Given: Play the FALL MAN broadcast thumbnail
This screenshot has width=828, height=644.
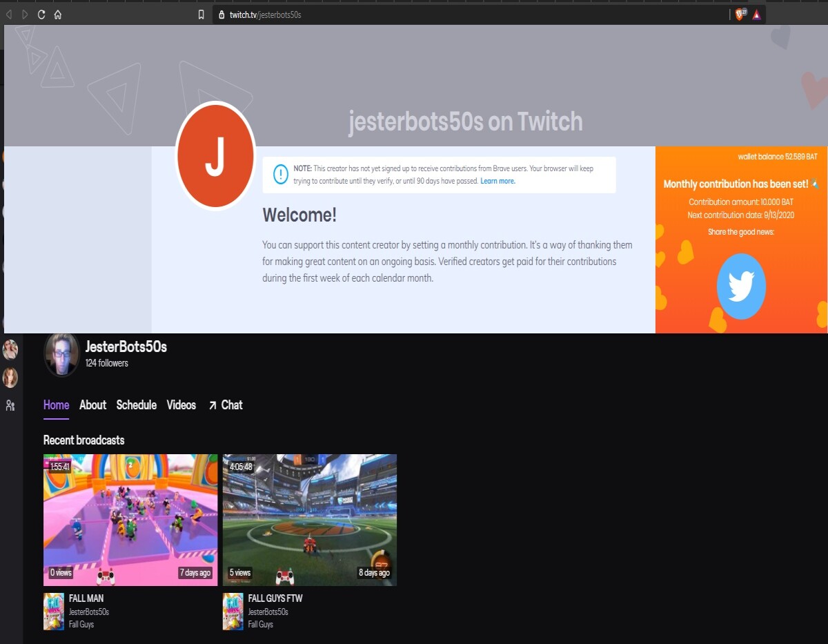Looking at the screenshot, I should (130, 520).
